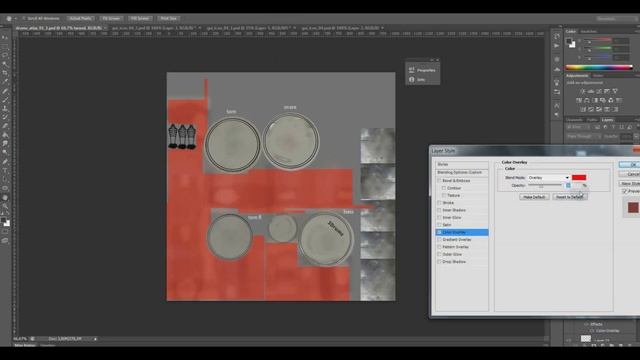Open the Actions panel icon
Viewport: 640px width, 360px height.
(557, 46)
